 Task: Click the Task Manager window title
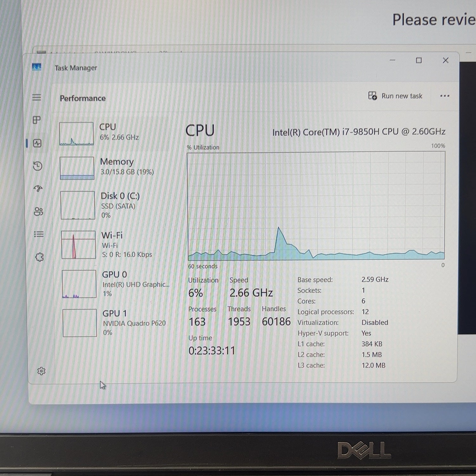[76, 68]
